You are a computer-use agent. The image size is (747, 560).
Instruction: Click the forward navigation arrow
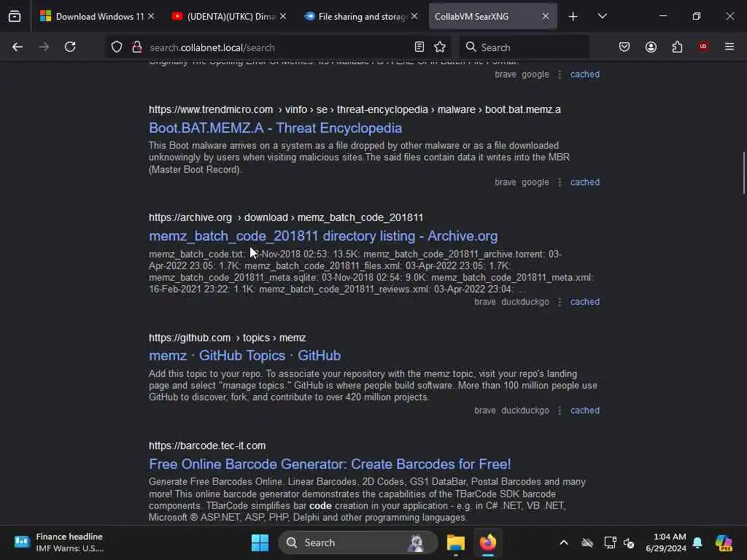click(44, 47)
